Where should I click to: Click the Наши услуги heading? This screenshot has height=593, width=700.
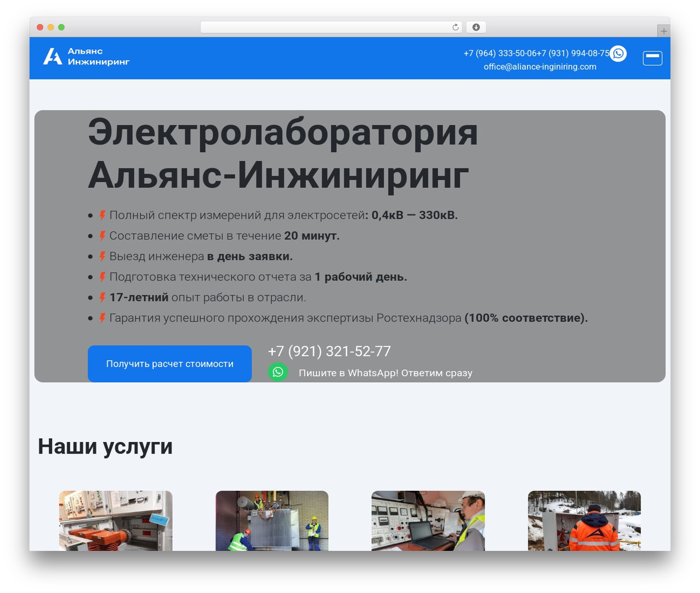point(105,446)
